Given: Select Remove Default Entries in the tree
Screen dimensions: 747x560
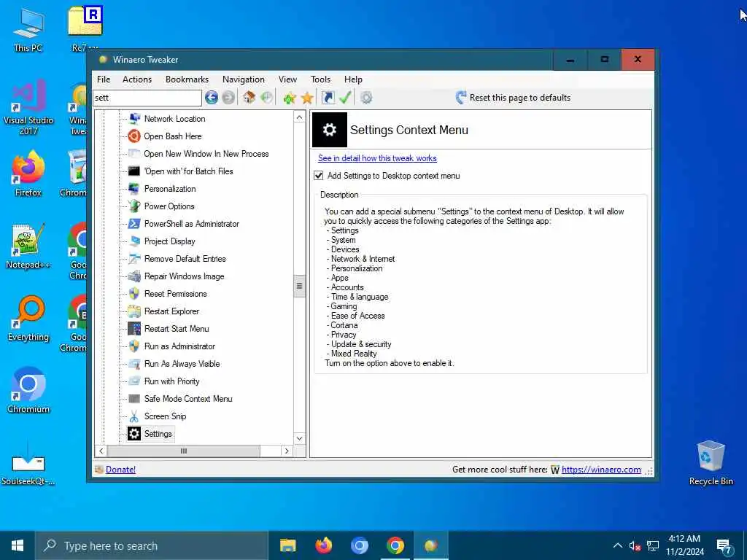Looking at the screenshot, I should pos(185,259).
